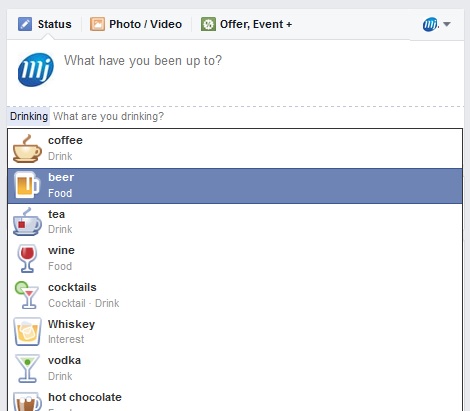Choose coffee from the drink list

point(235,149)
